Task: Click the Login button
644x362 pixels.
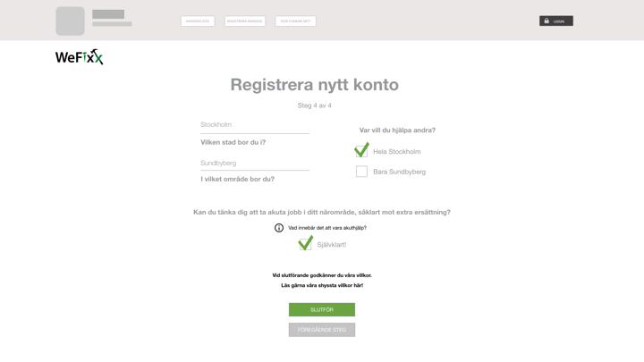Action: 556,21
